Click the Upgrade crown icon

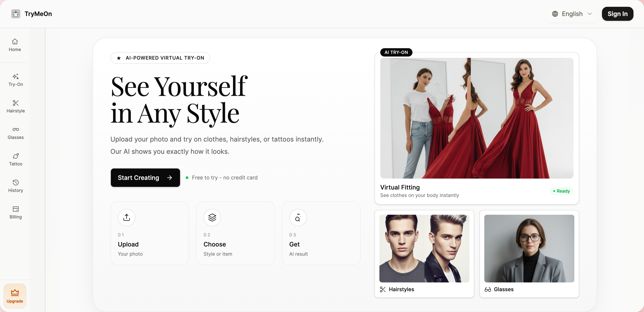pyautogui.click(x=15, y=292)
